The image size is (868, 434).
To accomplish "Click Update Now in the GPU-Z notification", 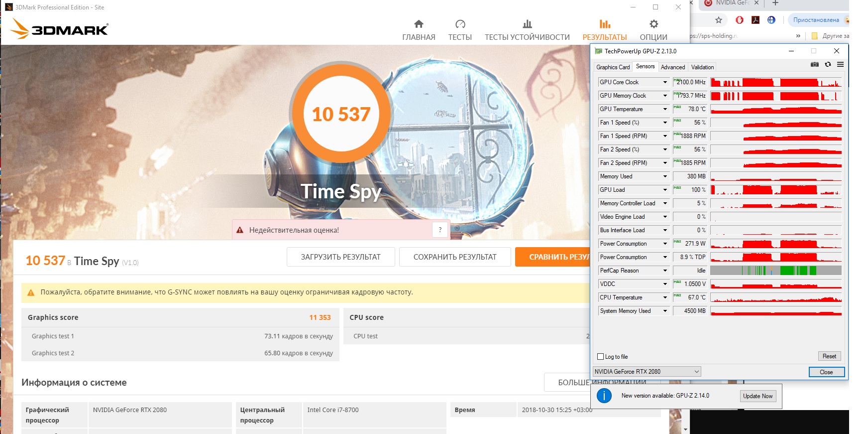I will [x=758, y=396].
